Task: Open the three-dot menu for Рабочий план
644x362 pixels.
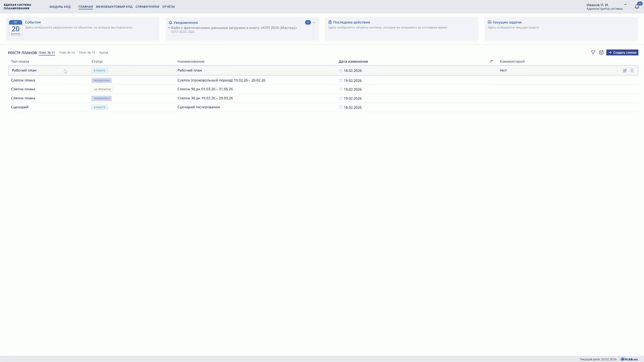Action: pyautogui.click(x=632, y=71)
